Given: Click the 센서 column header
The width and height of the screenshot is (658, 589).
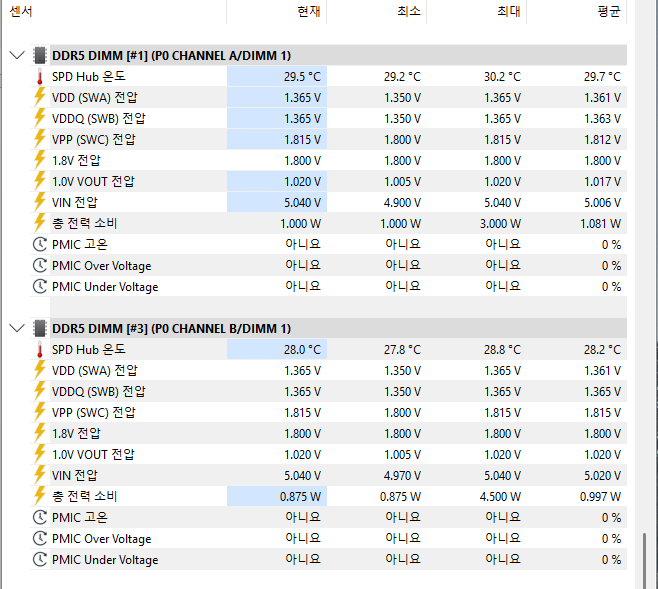Looking at the screenshot, I should coord(20,12).
